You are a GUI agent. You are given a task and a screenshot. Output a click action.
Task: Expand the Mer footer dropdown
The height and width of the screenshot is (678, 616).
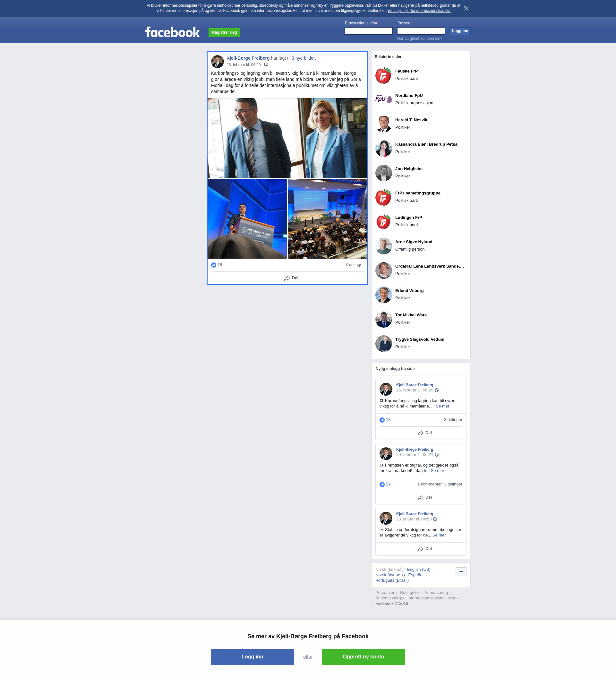(x=453, y=598)
